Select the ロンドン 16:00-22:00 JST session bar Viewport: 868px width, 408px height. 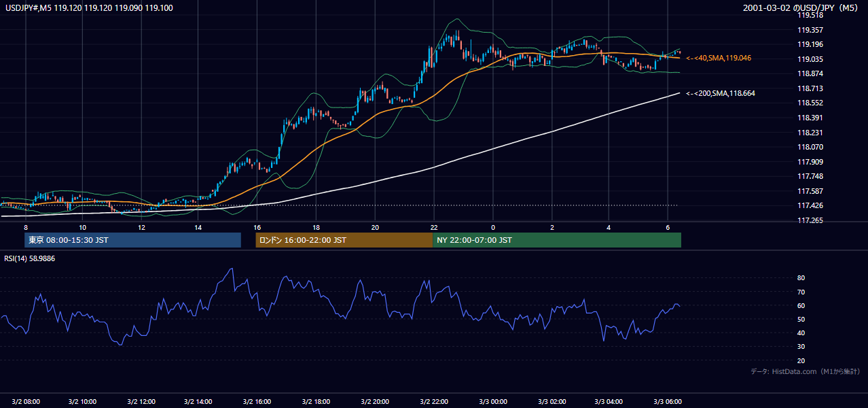click(344, 240)
